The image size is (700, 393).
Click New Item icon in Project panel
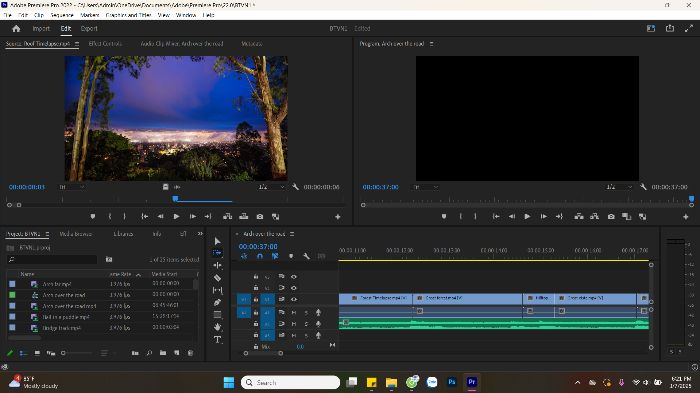(x=177, y=353)
